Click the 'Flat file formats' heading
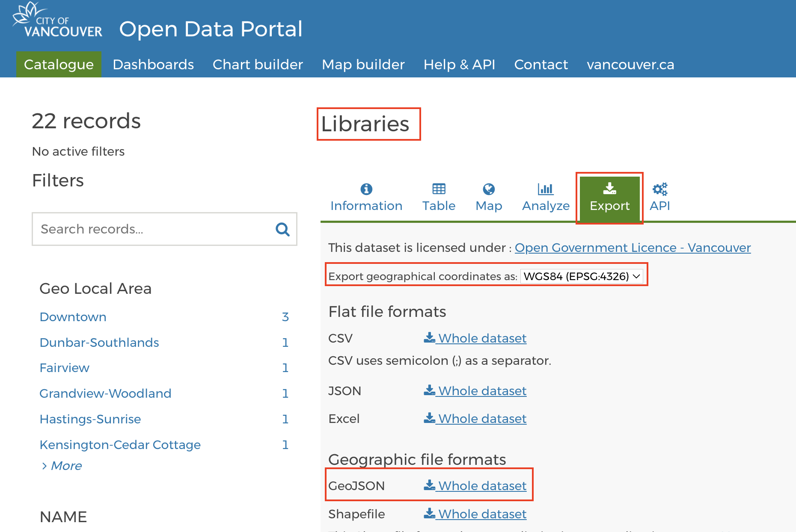Screen dimensions: 796x532 [x=387, y=312]
